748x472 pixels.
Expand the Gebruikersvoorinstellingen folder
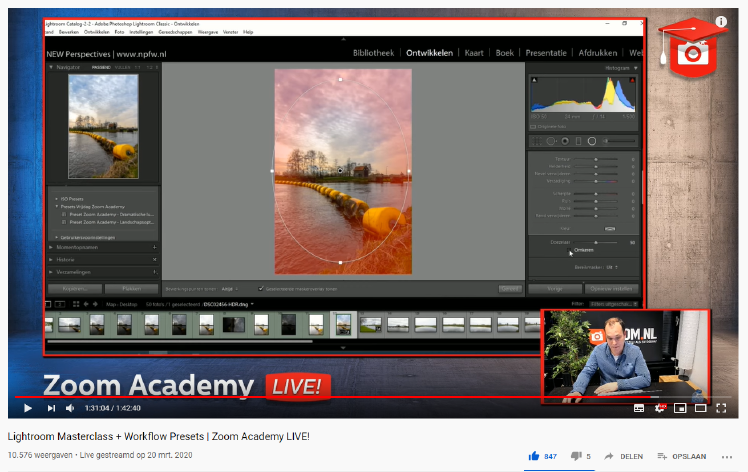(x=56, y=237)
